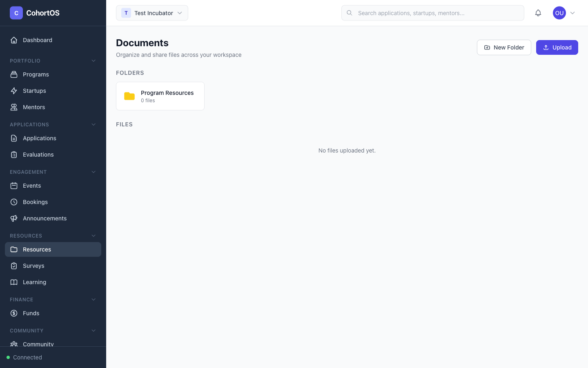Select the Startups section icon

[x=14, y=90]
